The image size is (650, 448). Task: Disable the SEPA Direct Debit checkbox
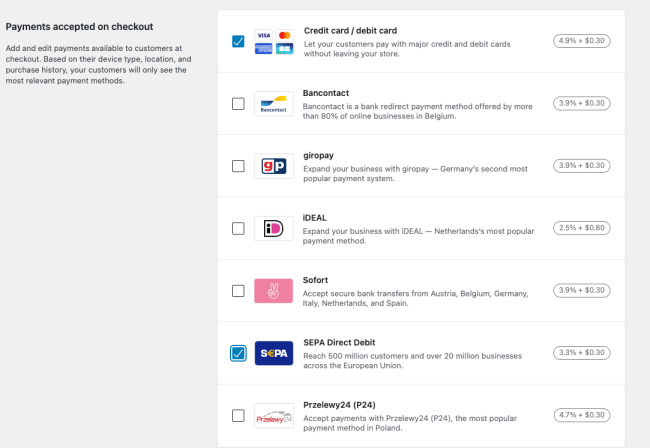point(238,353)
